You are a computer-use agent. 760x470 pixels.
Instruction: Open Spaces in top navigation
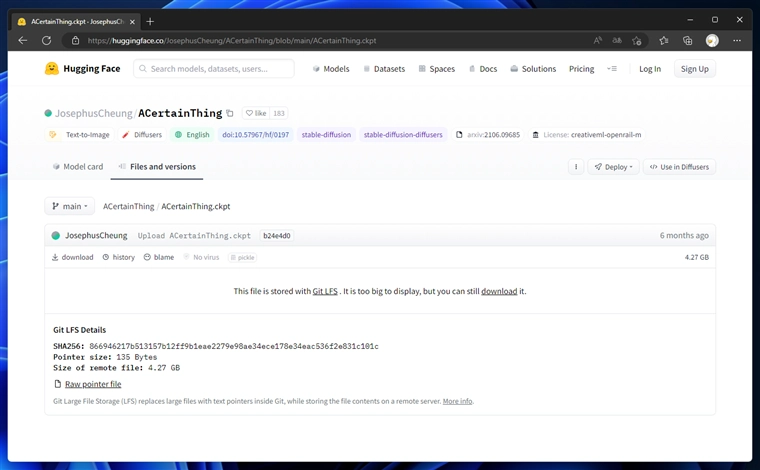[x=437, y=69]
